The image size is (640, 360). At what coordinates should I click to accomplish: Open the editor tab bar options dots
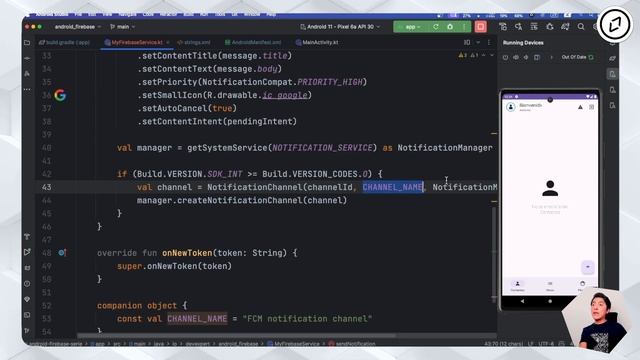489,42
